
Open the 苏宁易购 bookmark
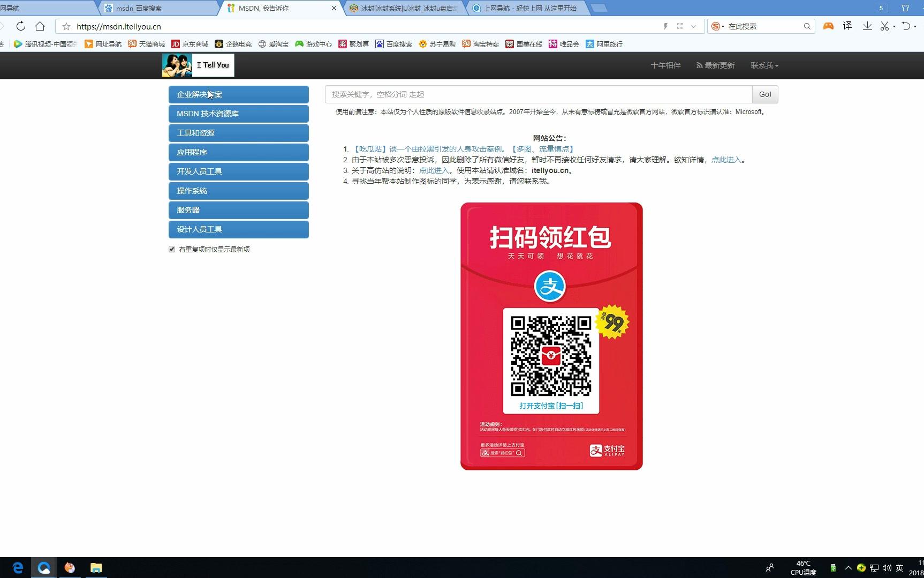[x=437, y=44]
